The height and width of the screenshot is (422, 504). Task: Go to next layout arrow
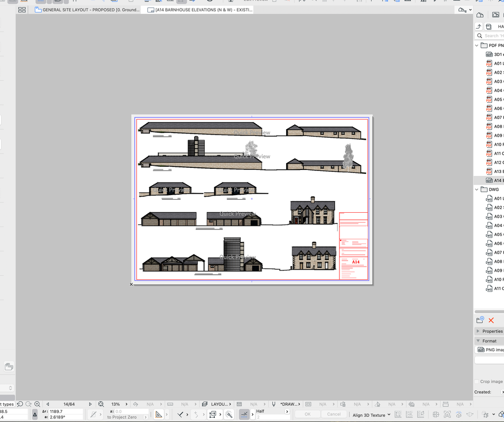90,404
